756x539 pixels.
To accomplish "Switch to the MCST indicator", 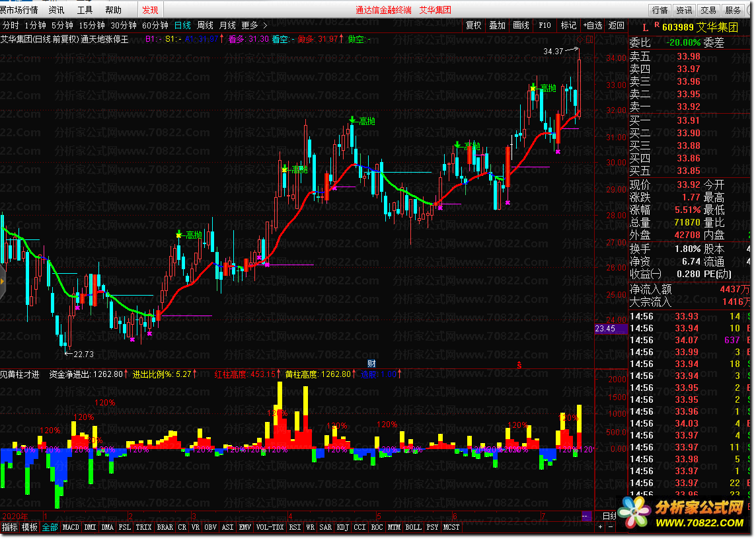I will tap(451, 527).
